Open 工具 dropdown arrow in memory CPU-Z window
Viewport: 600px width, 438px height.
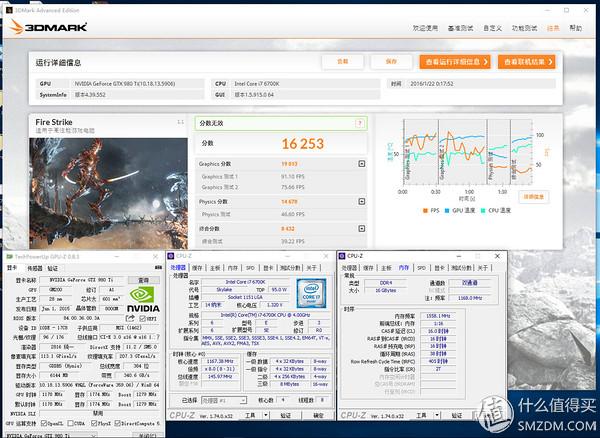point(437,415)
